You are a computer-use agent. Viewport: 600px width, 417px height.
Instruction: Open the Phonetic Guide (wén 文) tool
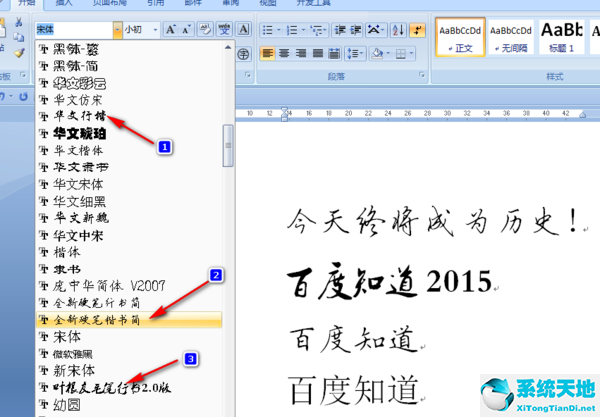(224, 29)
